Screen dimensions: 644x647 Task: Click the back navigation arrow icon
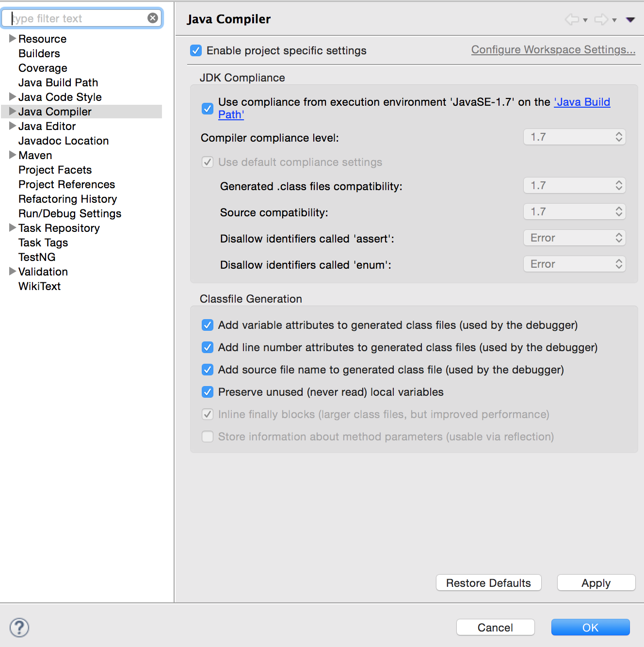click(x=572, y=19)
